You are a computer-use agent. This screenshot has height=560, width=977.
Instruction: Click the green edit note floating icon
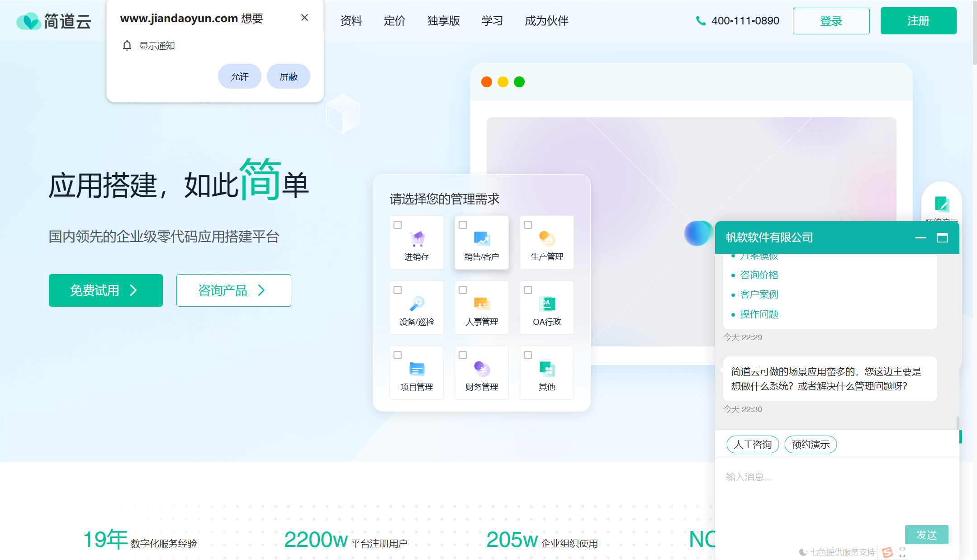pyautogui.click(x=942, y=204)
